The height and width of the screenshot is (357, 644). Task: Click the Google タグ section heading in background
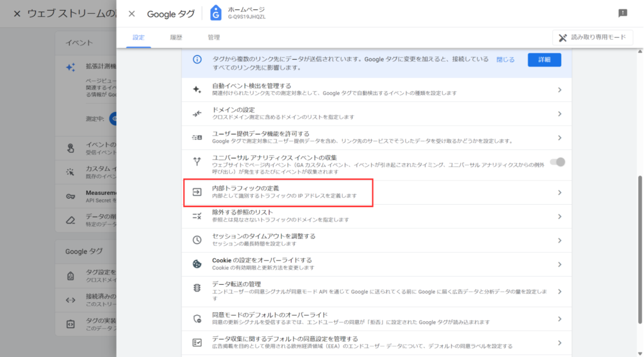click(84, 251)
